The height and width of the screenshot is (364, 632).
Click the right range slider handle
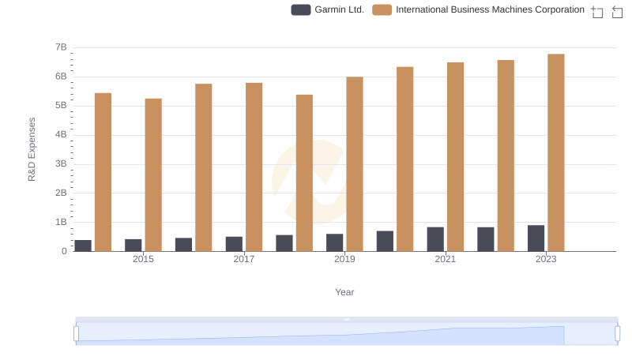tap(617, 334)
